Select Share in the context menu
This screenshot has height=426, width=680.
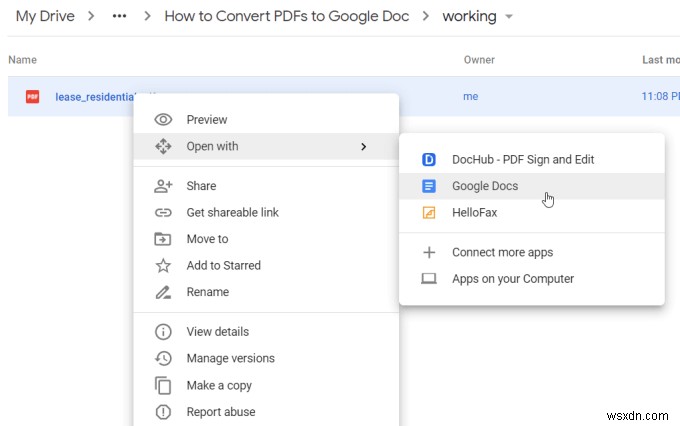(x=266, y=186)
